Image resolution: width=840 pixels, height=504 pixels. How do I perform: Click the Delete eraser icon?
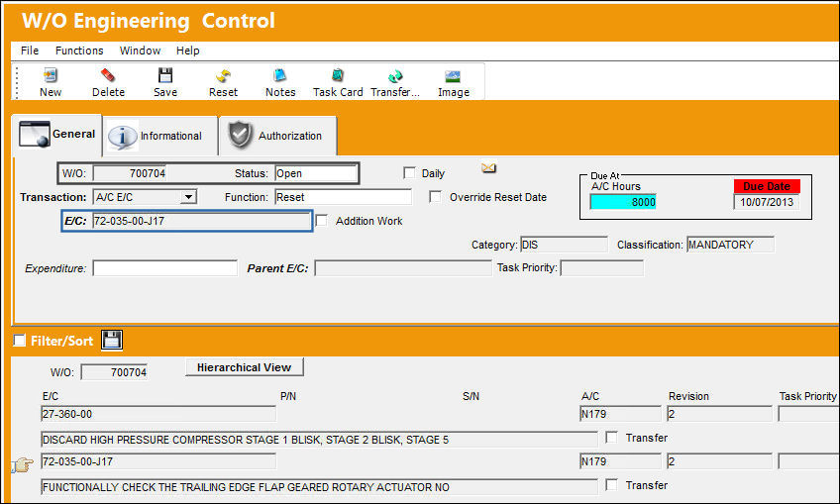click(x=108, y=75)
